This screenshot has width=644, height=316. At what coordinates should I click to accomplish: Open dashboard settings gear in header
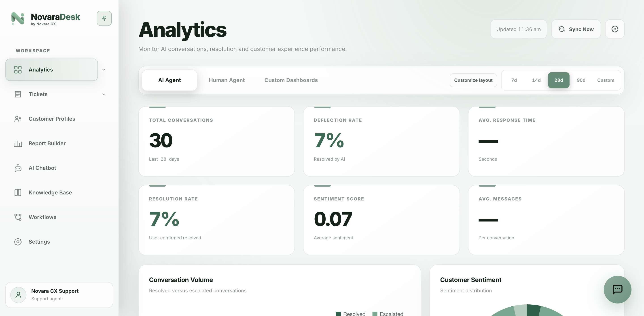[x=615, y=29]
